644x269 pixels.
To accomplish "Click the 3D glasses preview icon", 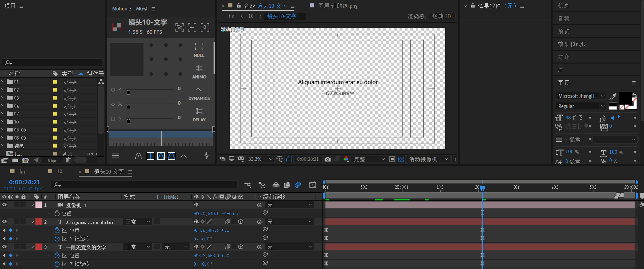I will [241, 159].
